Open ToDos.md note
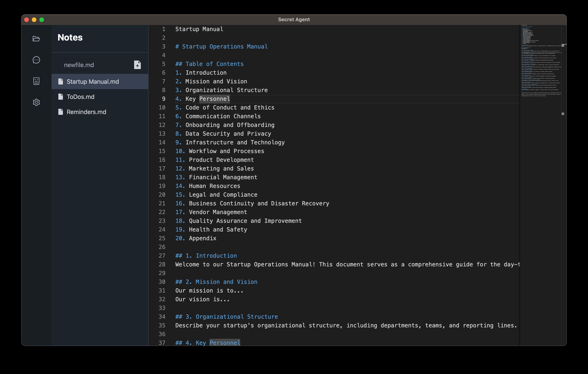The image size is (588, 374). pyautogui.click(x=100, y=96)
